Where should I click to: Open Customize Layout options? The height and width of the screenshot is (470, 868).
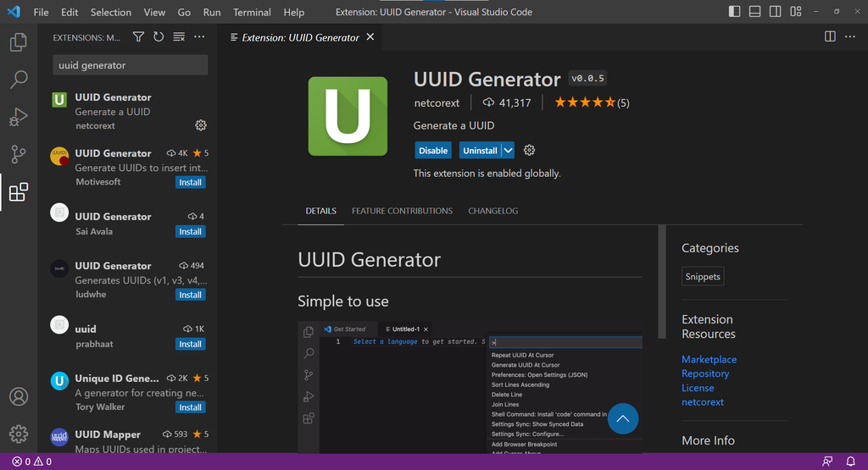795,12
